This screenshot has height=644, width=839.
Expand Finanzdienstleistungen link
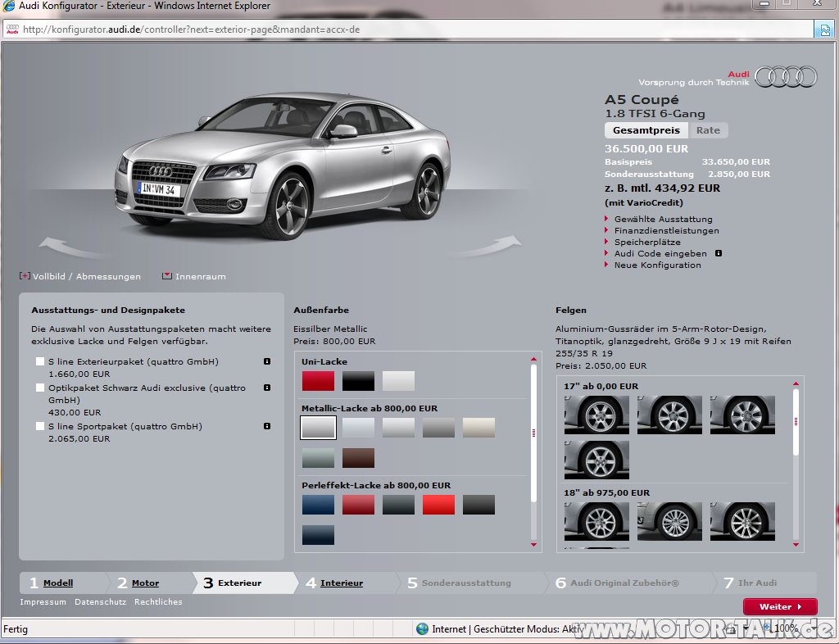tap(667, 230)
